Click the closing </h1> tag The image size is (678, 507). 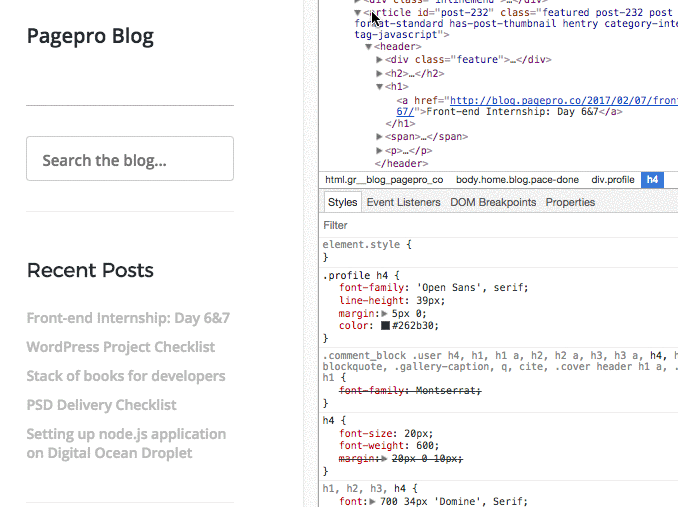[400, 124]
